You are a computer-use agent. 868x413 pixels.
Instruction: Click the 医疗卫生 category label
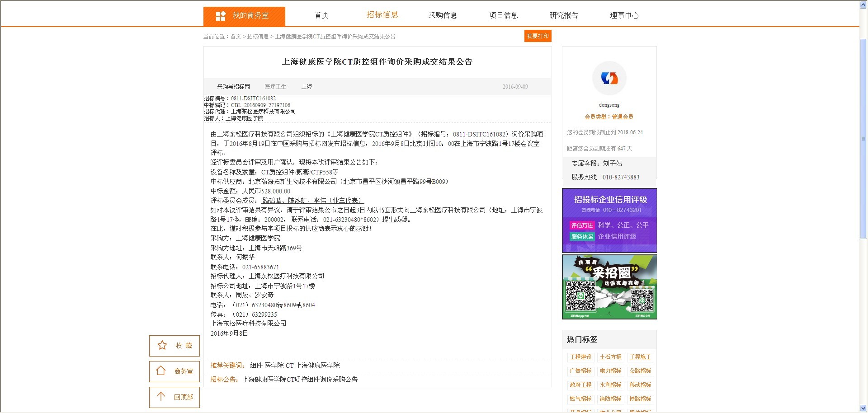(x=275, y=87)
